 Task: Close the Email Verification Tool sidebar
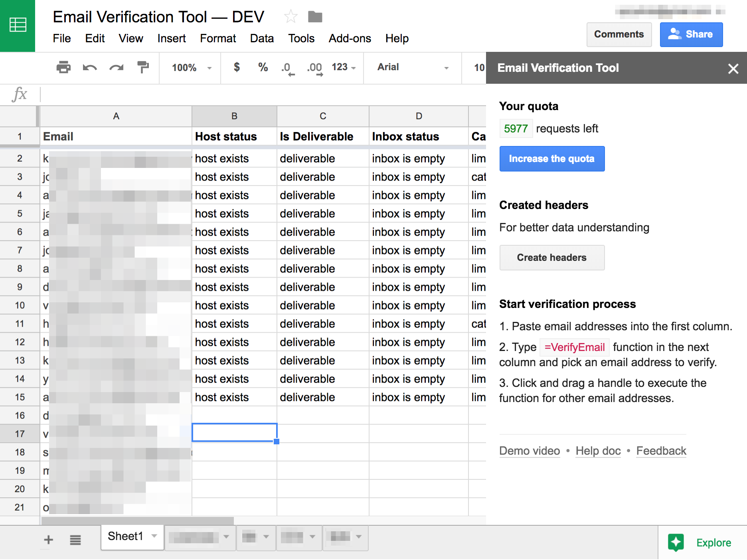(733, 69)
